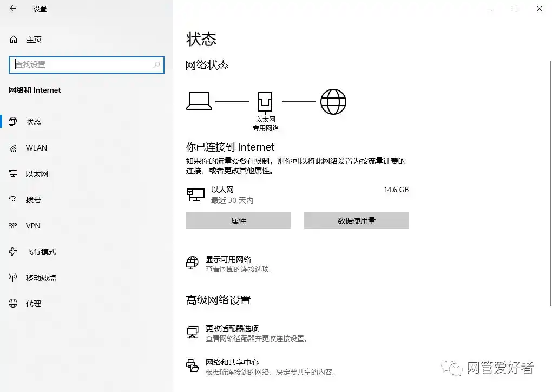Click the 属性 (Properties) button

tap(238, 220)
